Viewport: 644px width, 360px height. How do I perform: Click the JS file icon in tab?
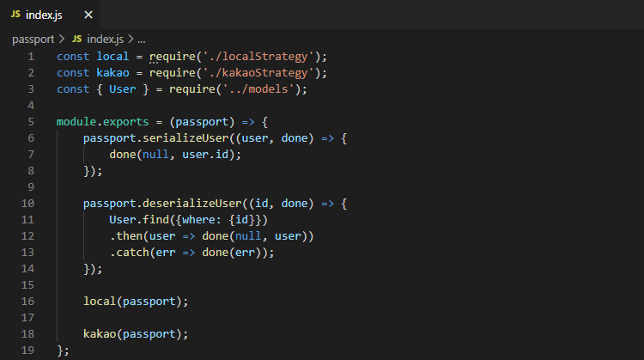pos(15,15)
